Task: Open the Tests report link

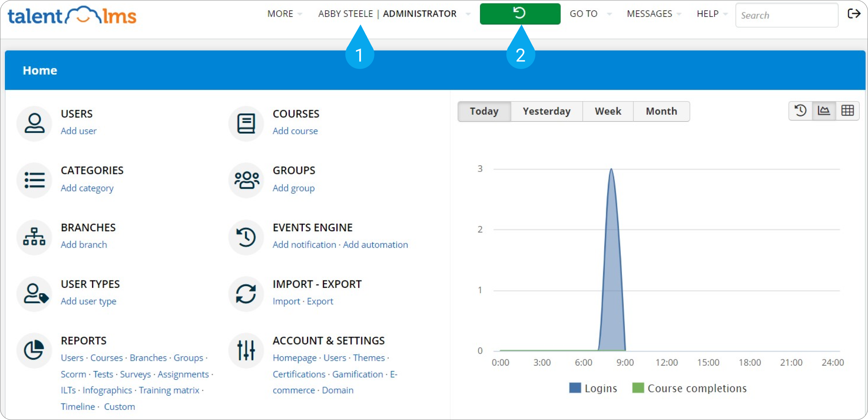Action: pos(103,374)
